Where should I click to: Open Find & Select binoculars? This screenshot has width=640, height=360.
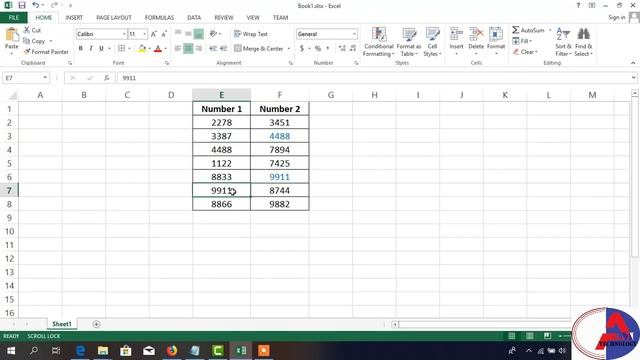583,42
